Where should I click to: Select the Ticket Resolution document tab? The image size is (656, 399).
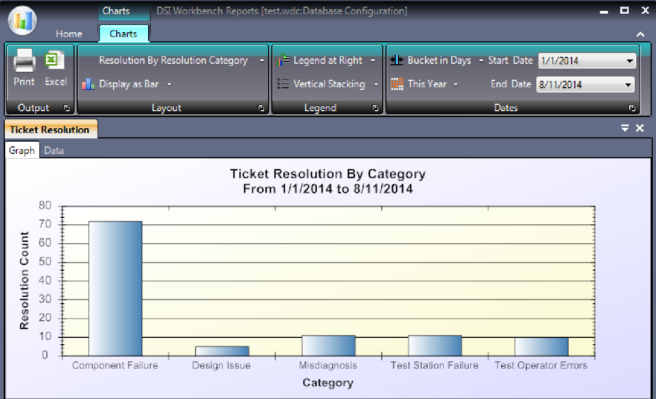(50, 130)
